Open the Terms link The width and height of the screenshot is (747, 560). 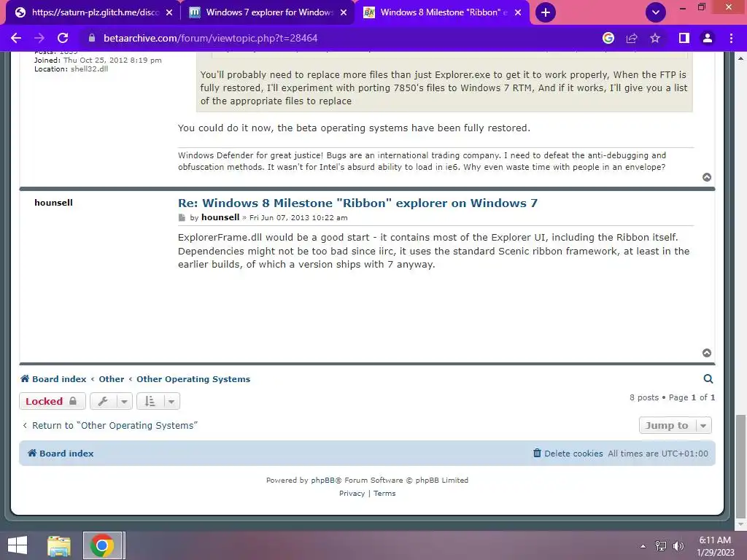point(384,494)
